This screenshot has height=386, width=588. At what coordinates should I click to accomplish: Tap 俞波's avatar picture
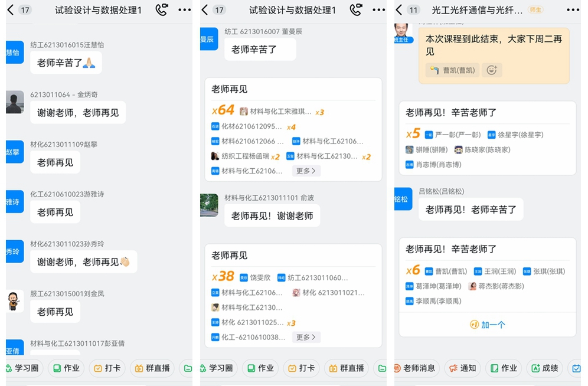pos(209,205)
